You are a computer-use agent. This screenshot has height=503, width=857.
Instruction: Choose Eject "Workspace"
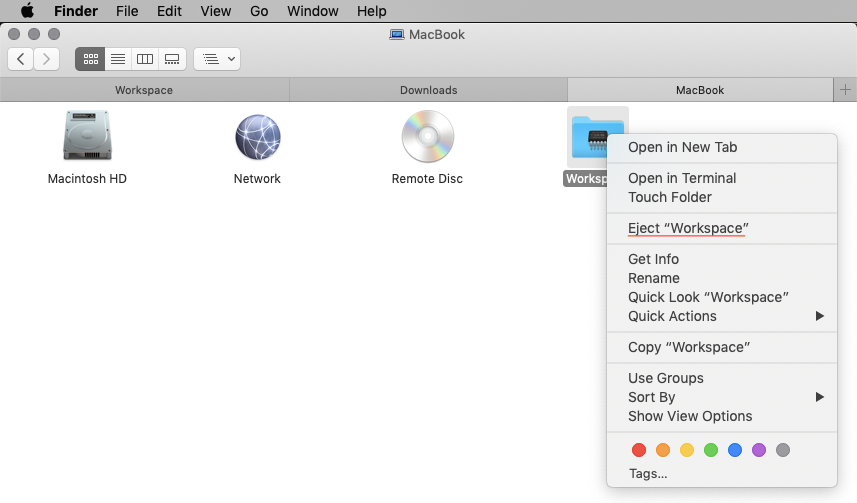tap(722, 228)
